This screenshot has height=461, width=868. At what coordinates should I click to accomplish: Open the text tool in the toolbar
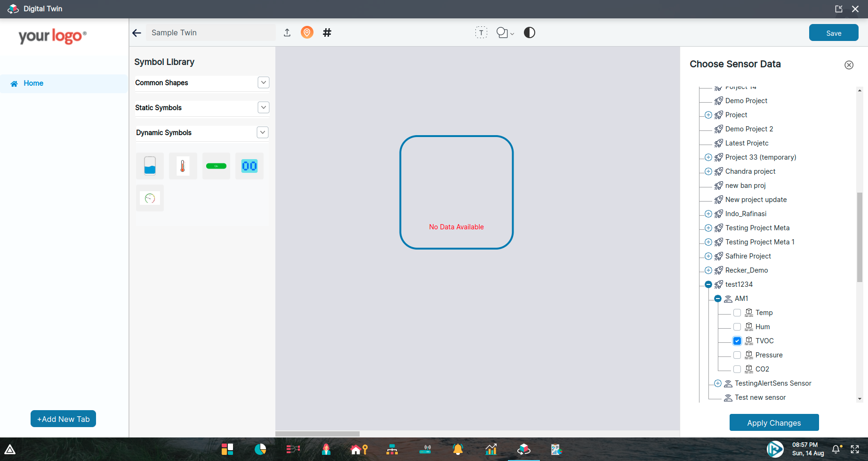coord(481,32)
